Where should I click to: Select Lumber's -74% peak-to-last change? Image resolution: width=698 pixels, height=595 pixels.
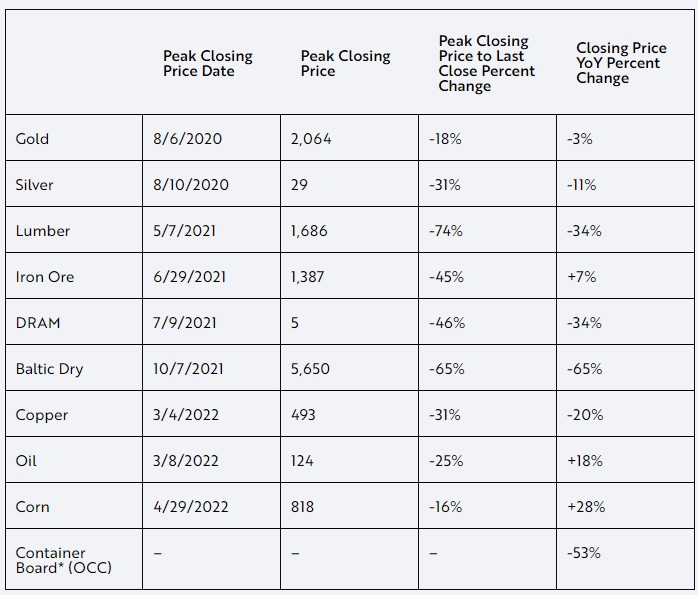click(445, 231)
